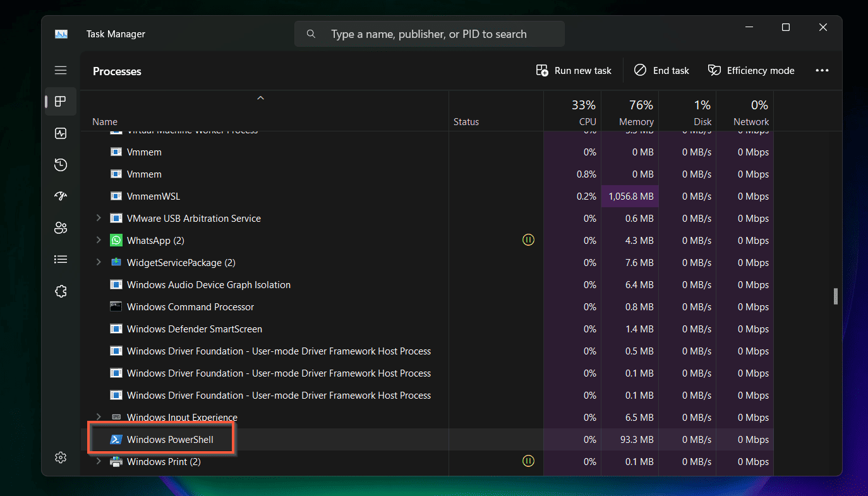This screenshot has width=868, height=496.
Task: Click Run new task button
Action: click(x=574, y=71)
